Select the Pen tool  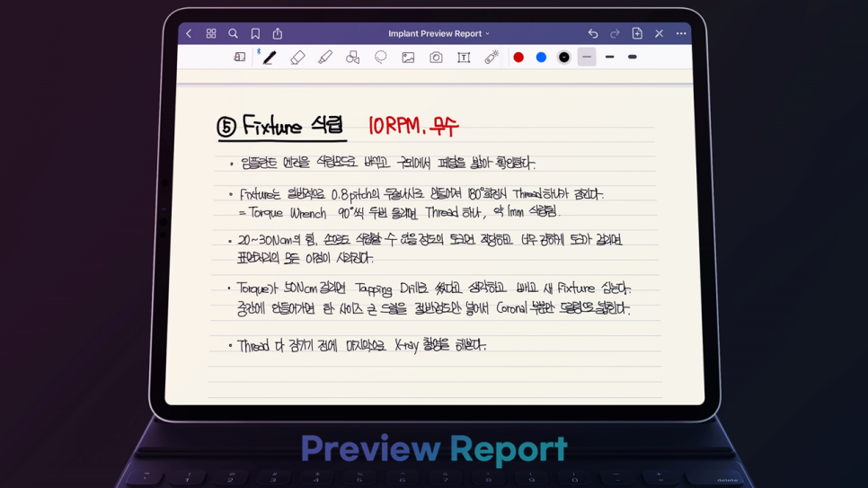coord(270,58)
